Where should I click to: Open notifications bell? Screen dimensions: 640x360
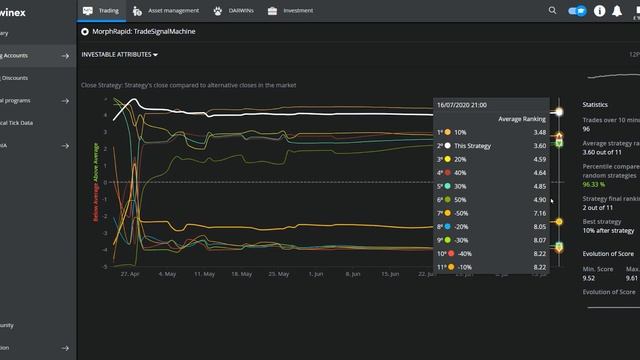tap(617, 11)
